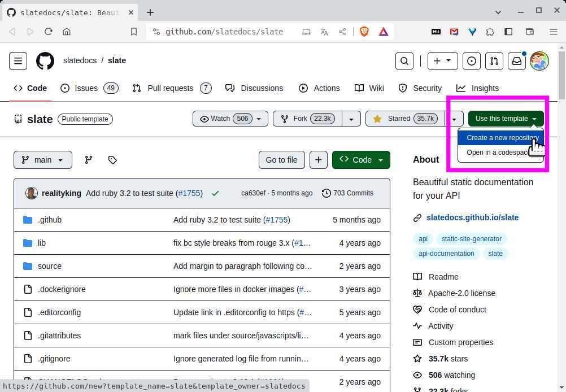Open new browser tab plus button
The height and width of the screenshot is (392, 566).
(x=150, y=12)
